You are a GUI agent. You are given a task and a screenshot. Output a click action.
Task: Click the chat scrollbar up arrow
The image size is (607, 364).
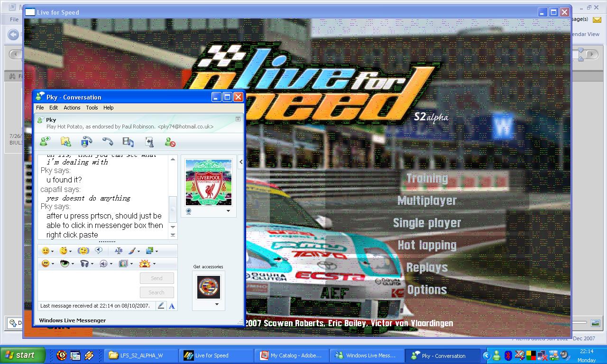tap(173, 159)
